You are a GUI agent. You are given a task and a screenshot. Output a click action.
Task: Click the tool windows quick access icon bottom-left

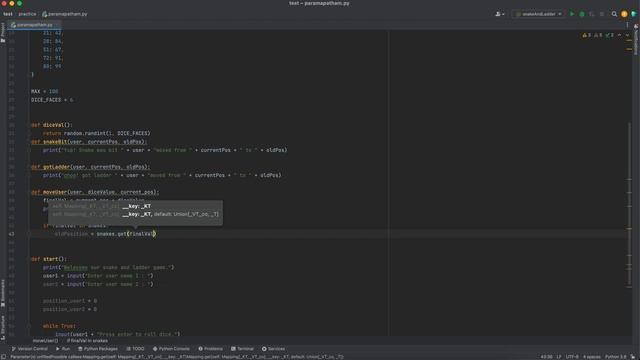pyautogui.click(x=3, y=357)
